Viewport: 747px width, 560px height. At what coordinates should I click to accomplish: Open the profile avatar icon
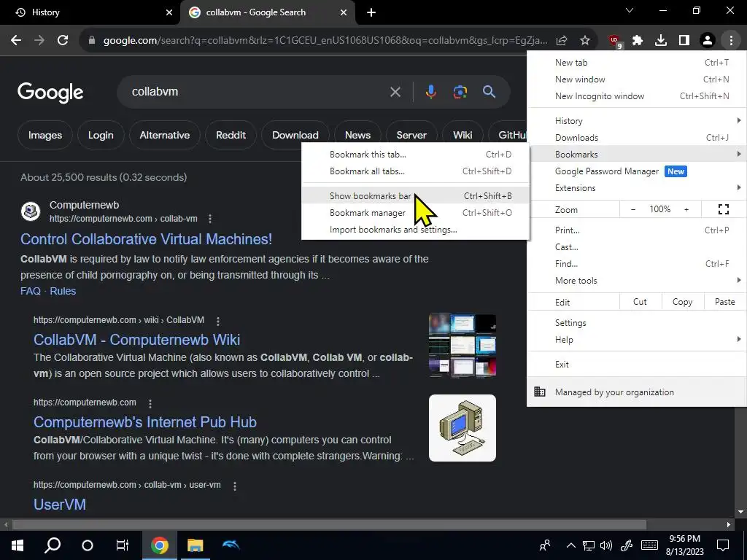pyautogui.click(x=708, y=41)
